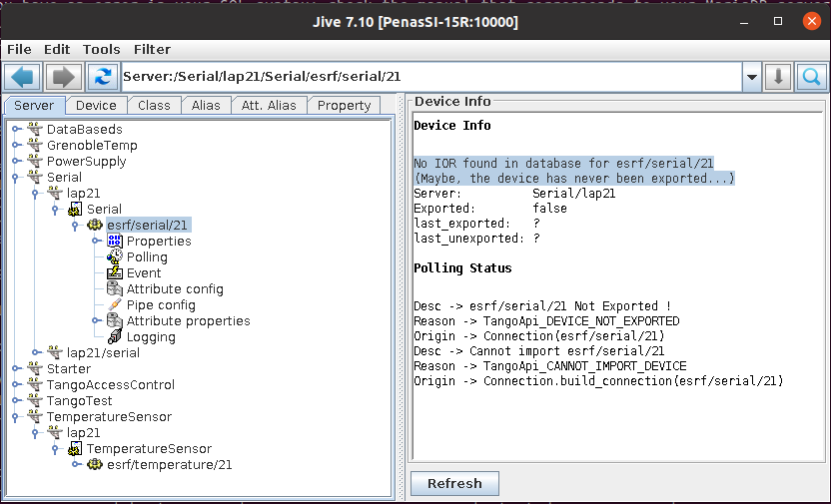This screenshot has width=831, height=504.
Task: Open the Tools menu
Action: click(101, 49)
